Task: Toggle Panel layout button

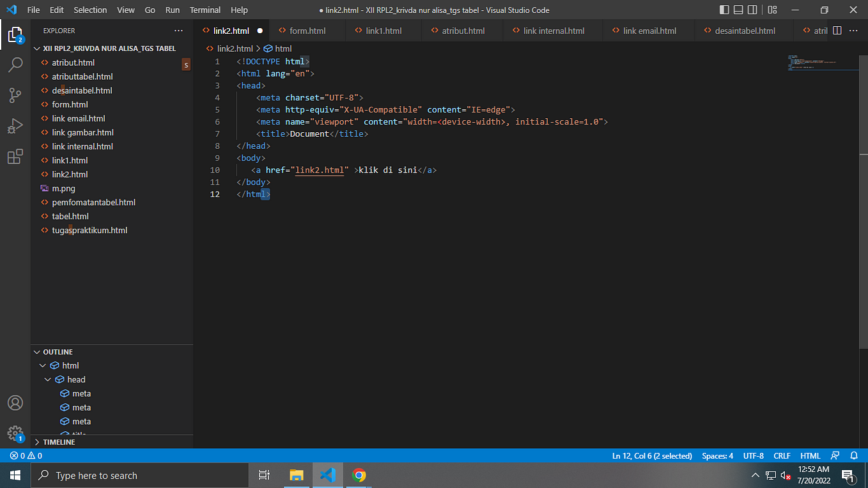Action: point(738,10)
